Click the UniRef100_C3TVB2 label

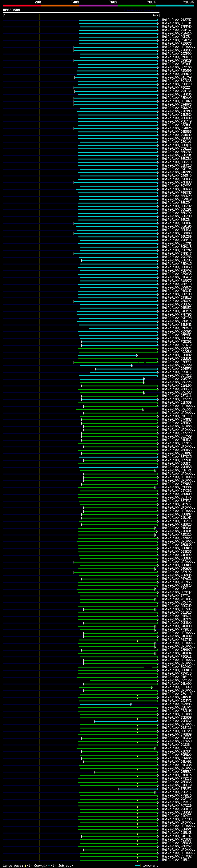(176, 857)
